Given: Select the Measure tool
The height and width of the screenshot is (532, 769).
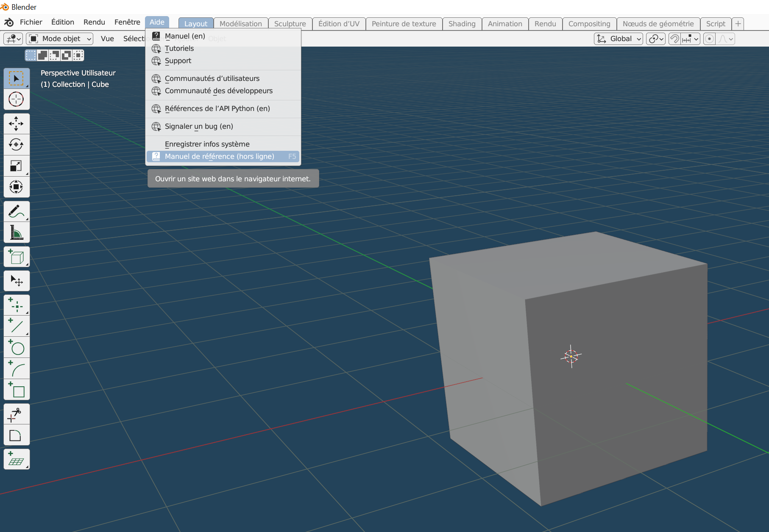Looking at the screenshot, I should (x=17, y=233).
